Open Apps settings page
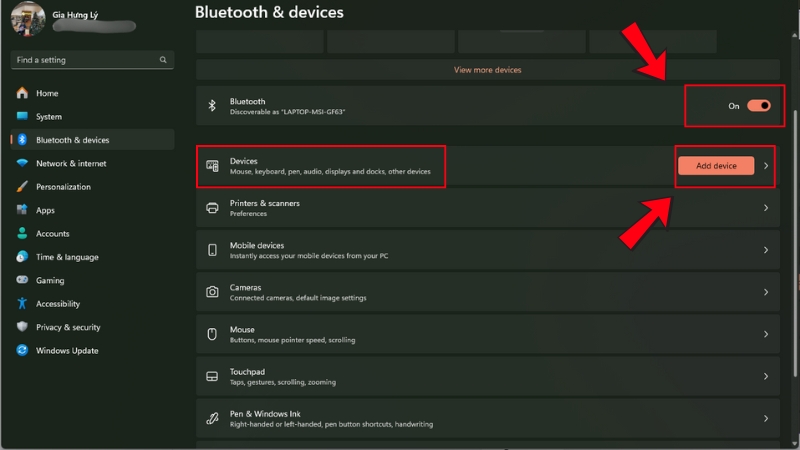This screenshot has height=450, width=800. tap(92, 210)
